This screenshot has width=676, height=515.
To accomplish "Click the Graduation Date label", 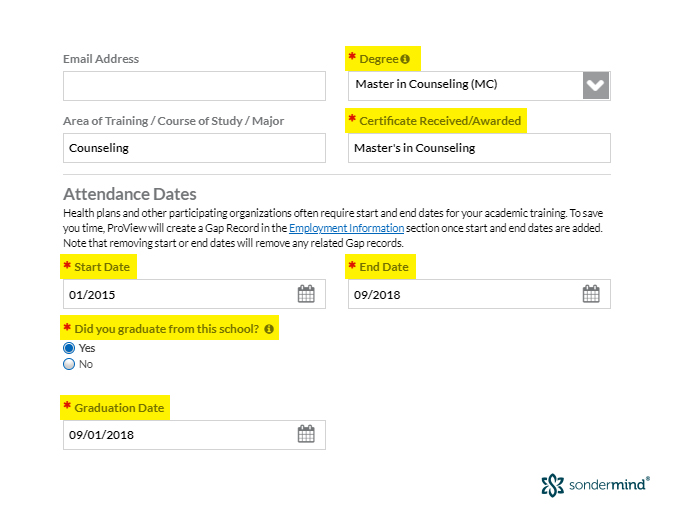I will [119, 408].
